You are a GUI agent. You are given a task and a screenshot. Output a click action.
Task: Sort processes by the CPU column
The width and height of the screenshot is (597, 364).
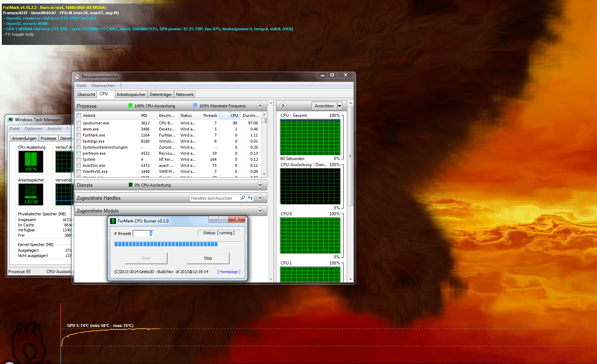(x=230, y=116)
